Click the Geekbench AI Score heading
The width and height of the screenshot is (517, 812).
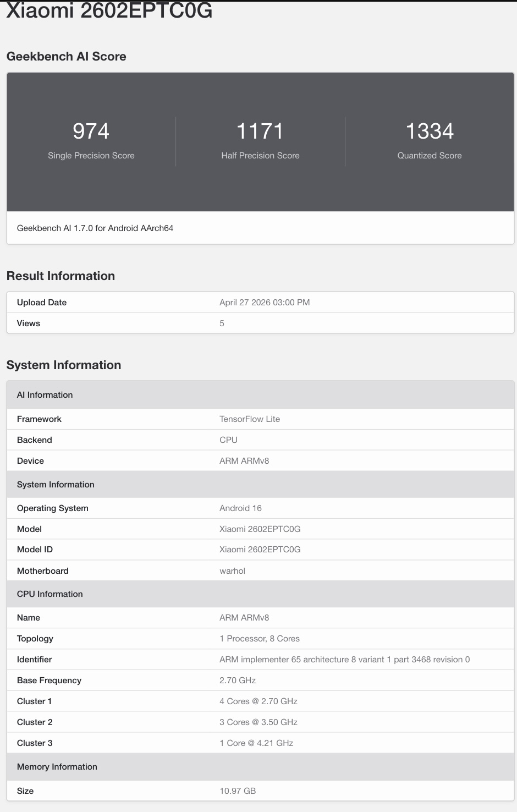[x=66, y=57]
